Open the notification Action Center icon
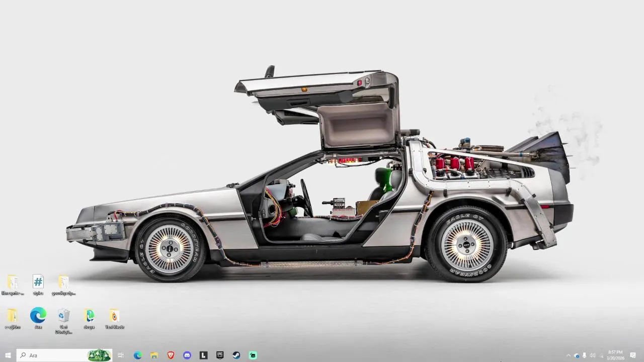644x362 pixels. [x=633, y=355]
